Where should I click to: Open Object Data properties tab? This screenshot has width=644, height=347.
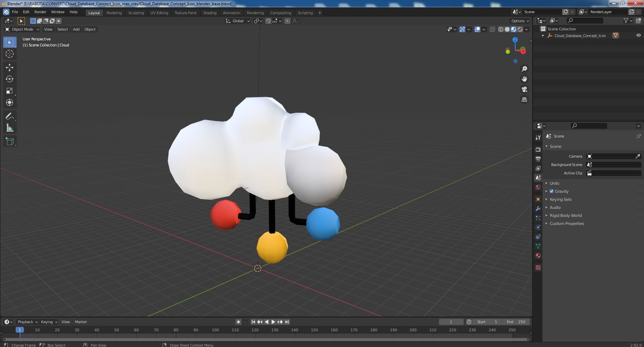pos(538,246)
